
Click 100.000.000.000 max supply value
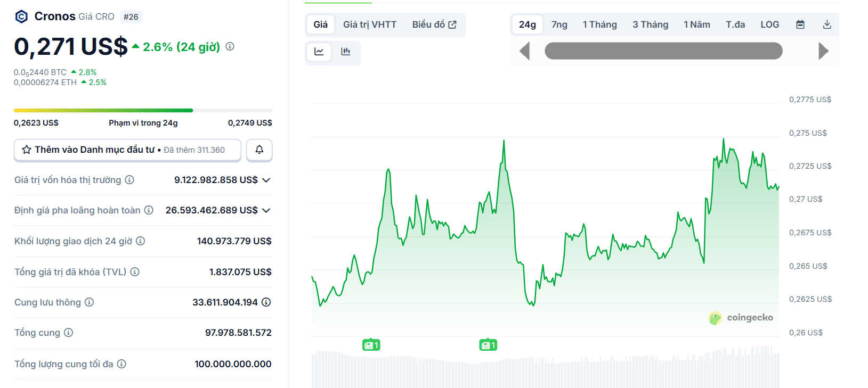tap(233, 364)
